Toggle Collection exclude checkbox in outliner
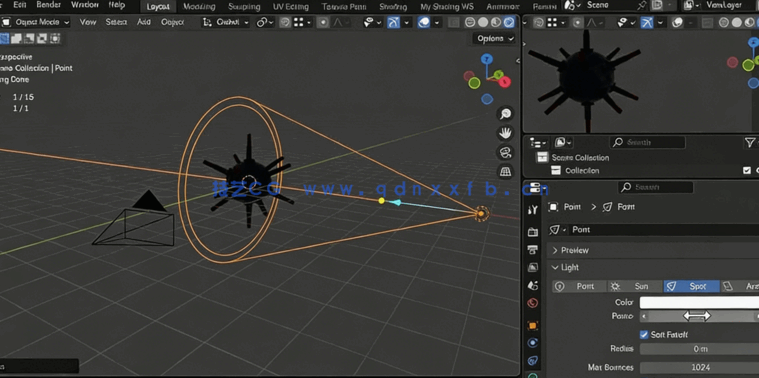This screenshot has height=378, width=759. point(747,170)
